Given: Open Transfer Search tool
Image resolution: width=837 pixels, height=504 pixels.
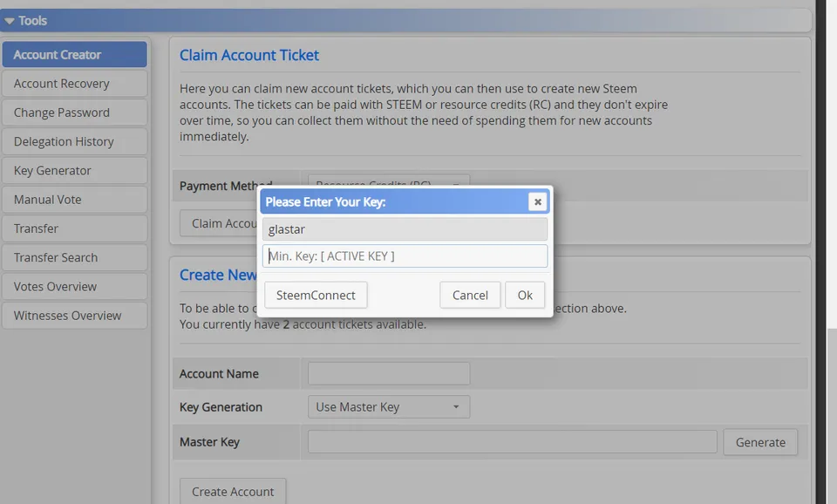Looking at the screenshot, I should tap(75, 257).
